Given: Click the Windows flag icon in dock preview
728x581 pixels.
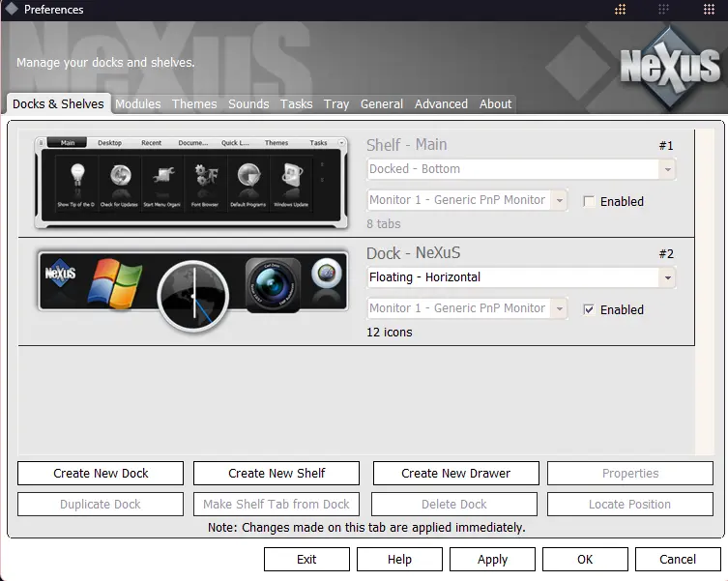Looking at the screenshot, I should coord(115,283).
